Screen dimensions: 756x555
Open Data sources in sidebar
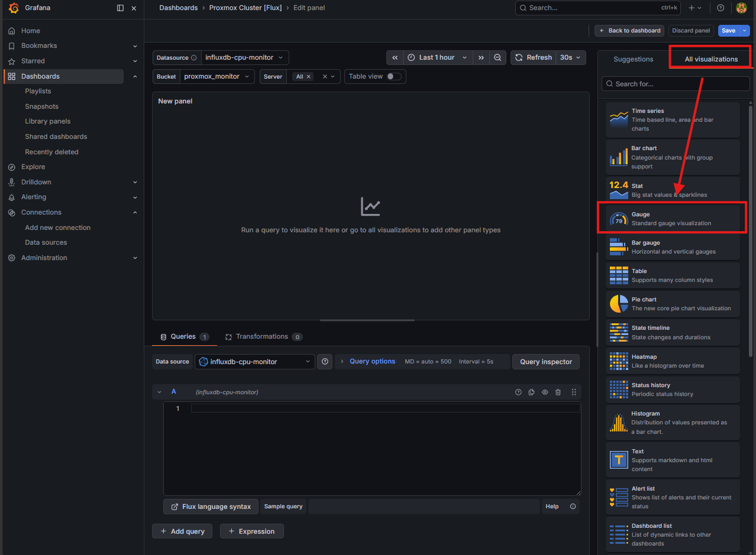pyautogui.click(x=46, y=243)
